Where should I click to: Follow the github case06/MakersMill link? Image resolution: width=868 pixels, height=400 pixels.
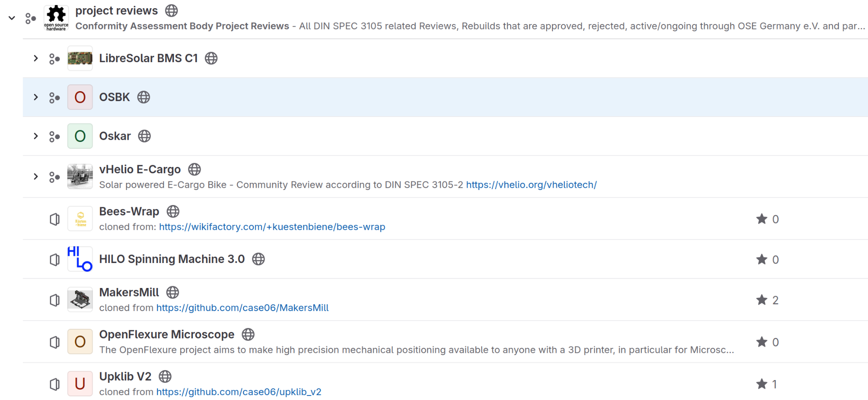242,307
